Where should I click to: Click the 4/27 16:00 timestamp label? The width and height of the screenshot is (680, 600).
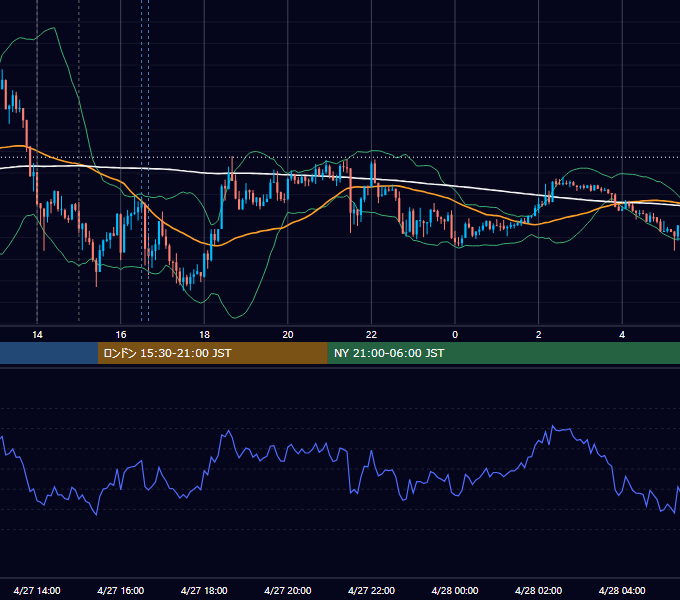coord(121,590)
